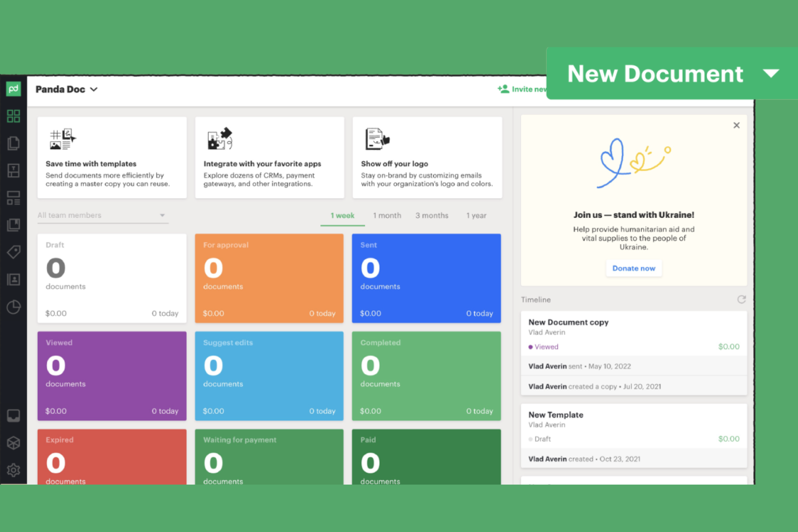Image resolution: width=798 pixels, height=532 pixels.
Task: Click '0 today' in the Sent card
Action: pos(480,313)
